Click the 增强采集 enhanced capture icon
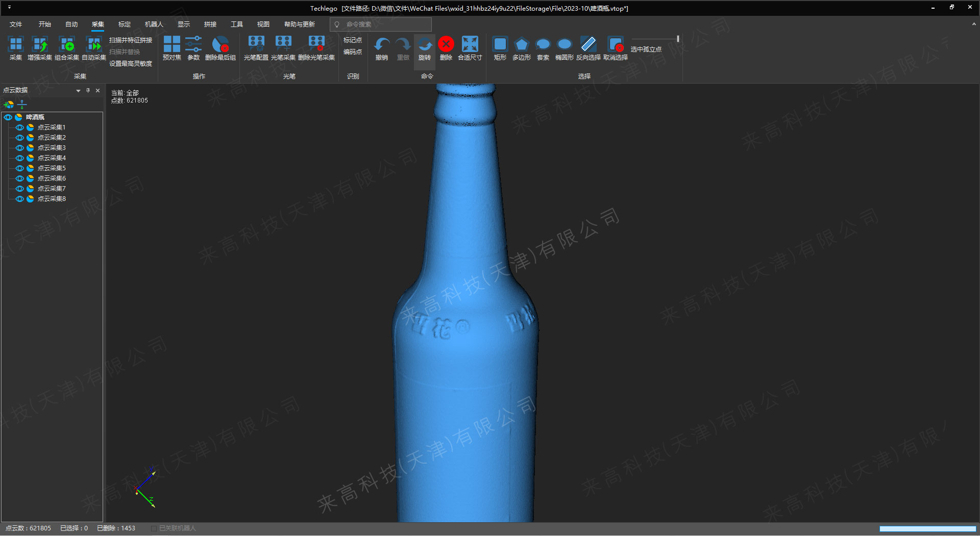This screenshot has width=980, height=536. 40,45
